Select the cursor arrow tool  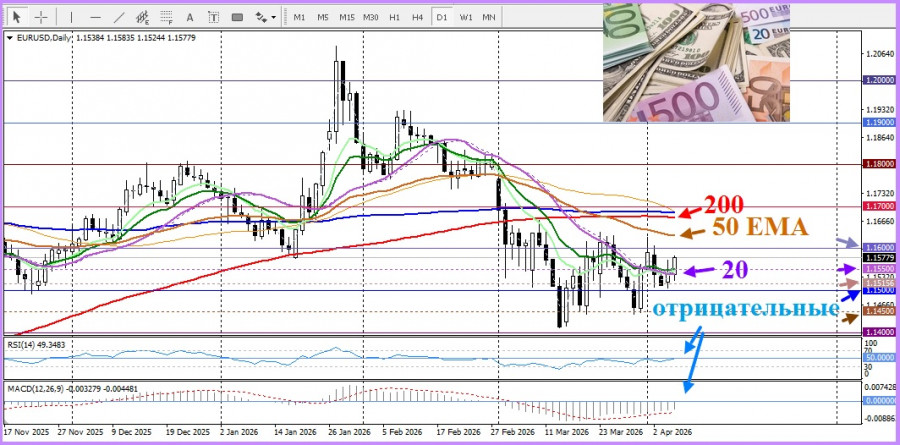coord(17,17)
